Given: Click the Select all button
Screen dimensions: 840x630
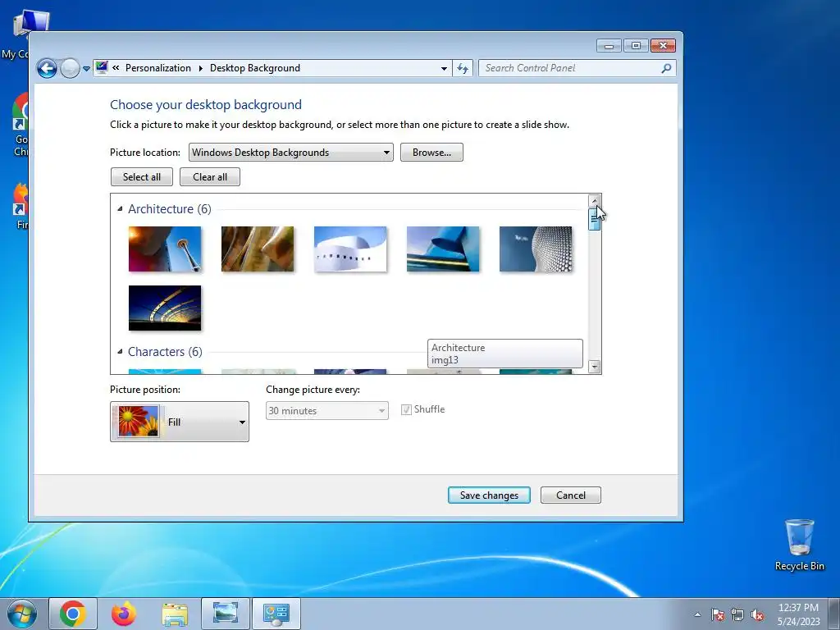Looking at the screenshot, I should coord(141,177).
